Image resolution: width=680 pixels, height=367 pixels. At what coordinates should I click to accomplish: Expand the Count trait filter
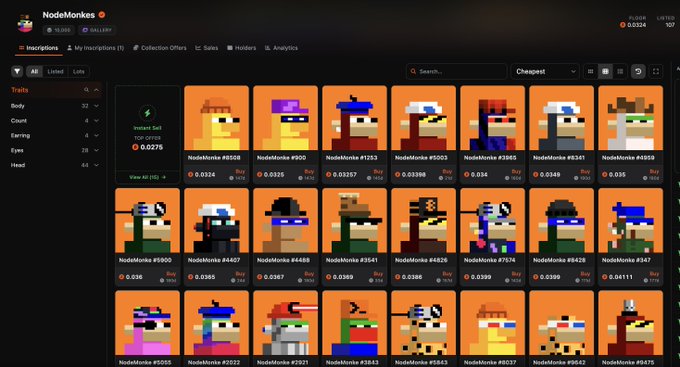pyautogui.click(x=55, y=121)
